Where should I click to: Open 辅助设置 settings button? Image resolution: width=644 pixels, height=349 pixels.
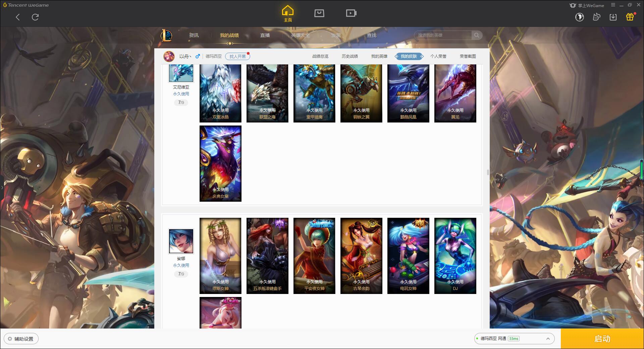point(21,339)
